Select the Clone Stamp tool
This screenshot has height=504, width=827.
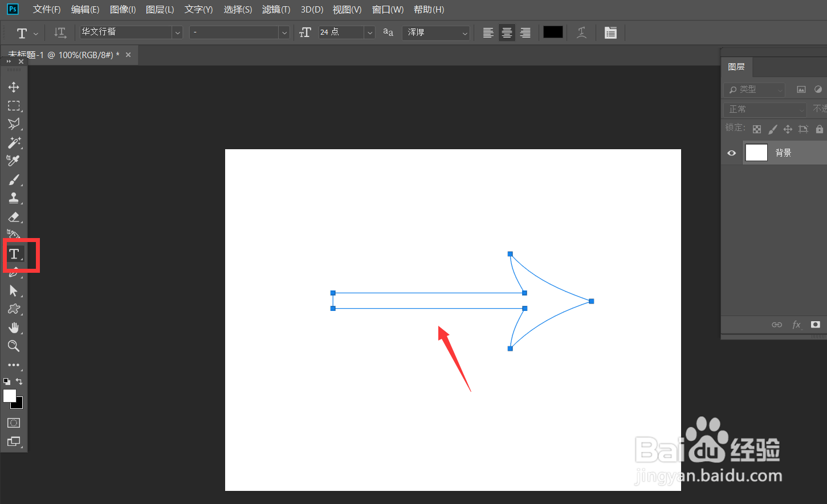(x=14, y=198)
